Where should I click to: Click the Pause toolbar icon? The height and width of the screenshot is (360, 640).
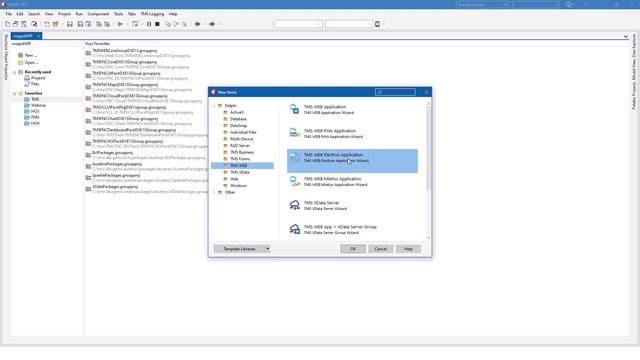(149, 24)
